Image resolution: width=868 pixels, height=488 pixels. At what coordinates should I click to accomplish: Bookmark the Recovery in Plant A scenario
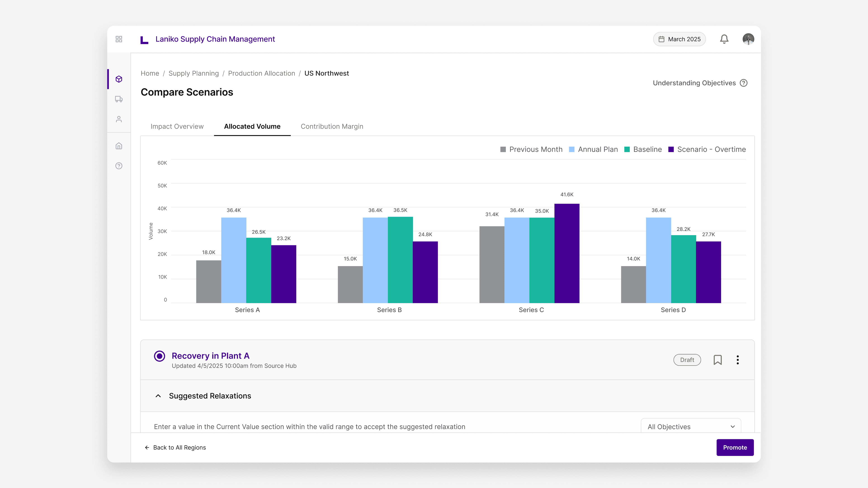click(x=718, y=360)
